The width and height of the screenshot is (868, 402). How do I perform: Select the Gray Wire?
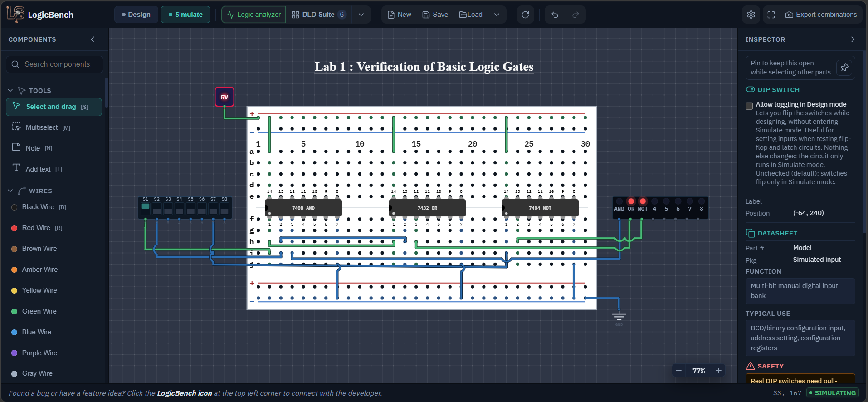(54, 373)
